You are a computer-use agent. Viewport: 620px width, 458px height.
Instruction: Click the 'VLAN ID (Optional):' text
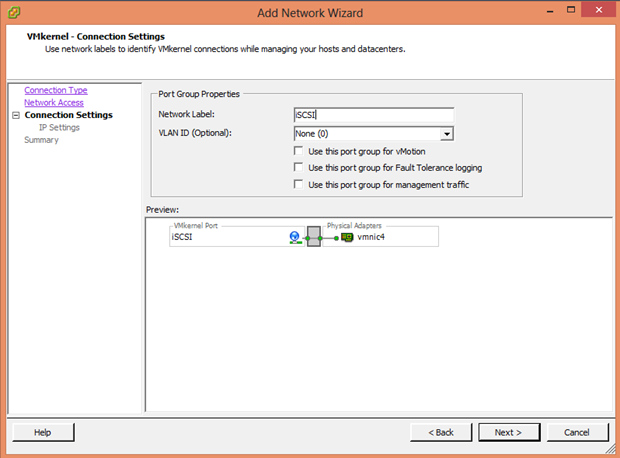195,133
